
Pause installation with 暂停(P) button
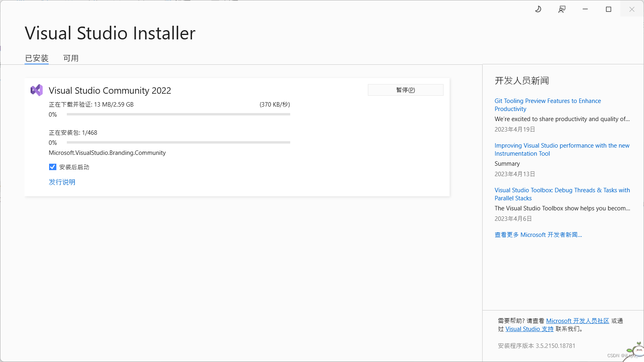tap(406, 90)
